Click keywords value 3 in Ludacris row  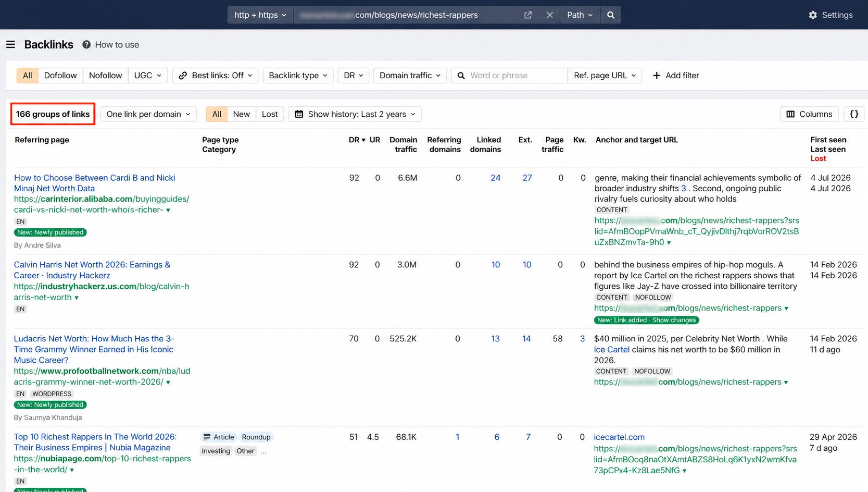point(582,339)
